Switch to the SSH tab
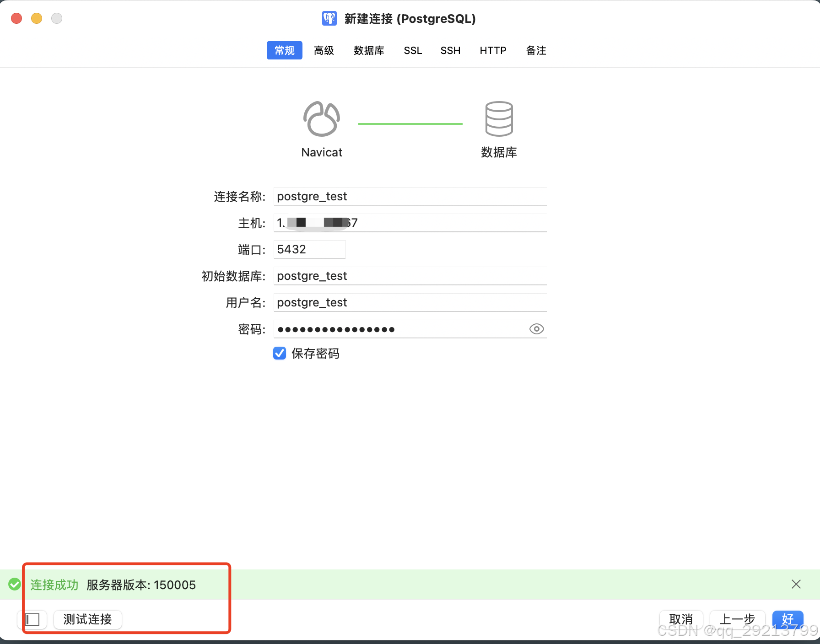Image resolution: width=820 pixels, height=644 pixels. click(450, 50)
